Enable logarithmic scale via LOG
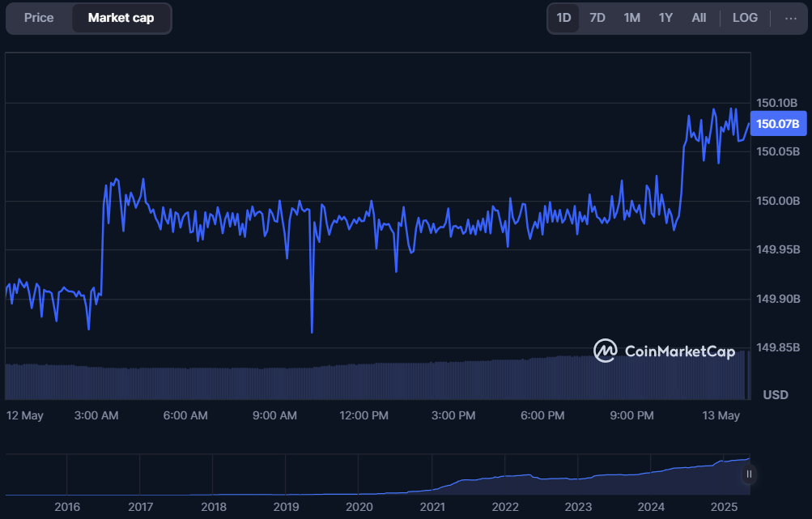The height and width of the screenshot is (519, 812). click(x=744, y=17)
